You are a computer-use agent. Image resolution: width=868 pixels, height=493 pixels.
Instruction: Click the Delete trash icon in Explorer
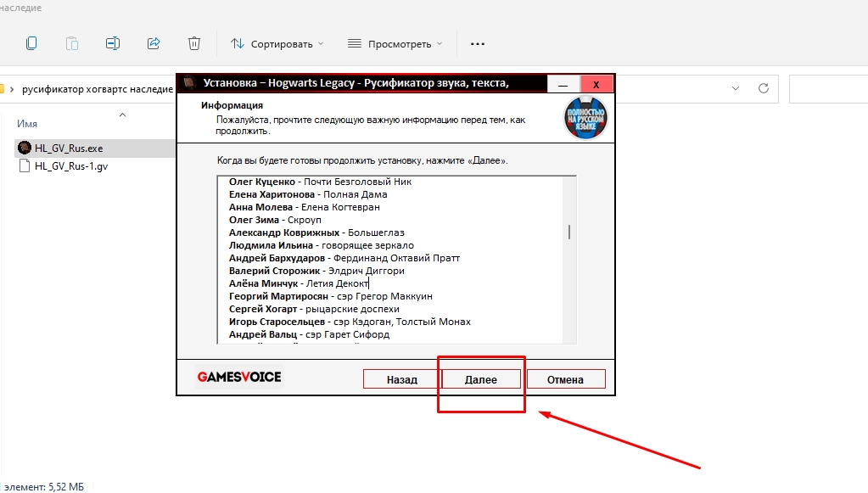(x=193, y=43)
